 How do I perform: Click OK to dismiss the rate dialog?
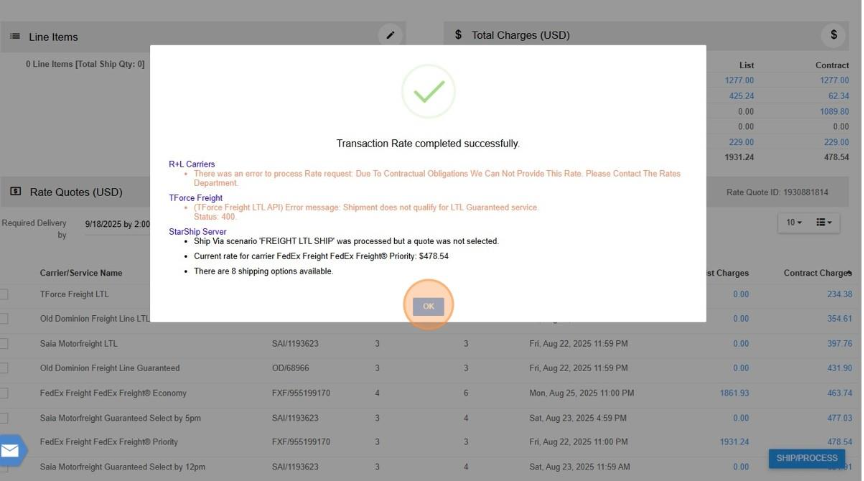click(428, 306)
